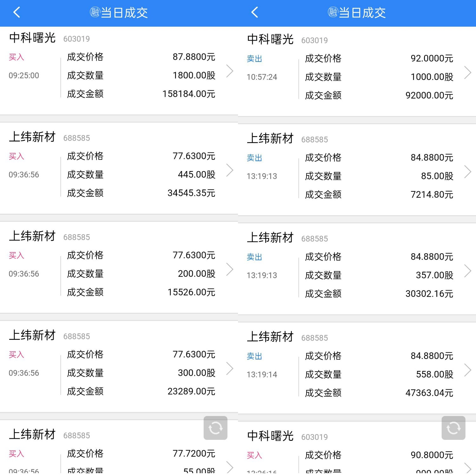The height and width of the screenshot is (476, 476).
Task: Select 中科曙光 sell record at 10:57:24
Action: (357, 72)
